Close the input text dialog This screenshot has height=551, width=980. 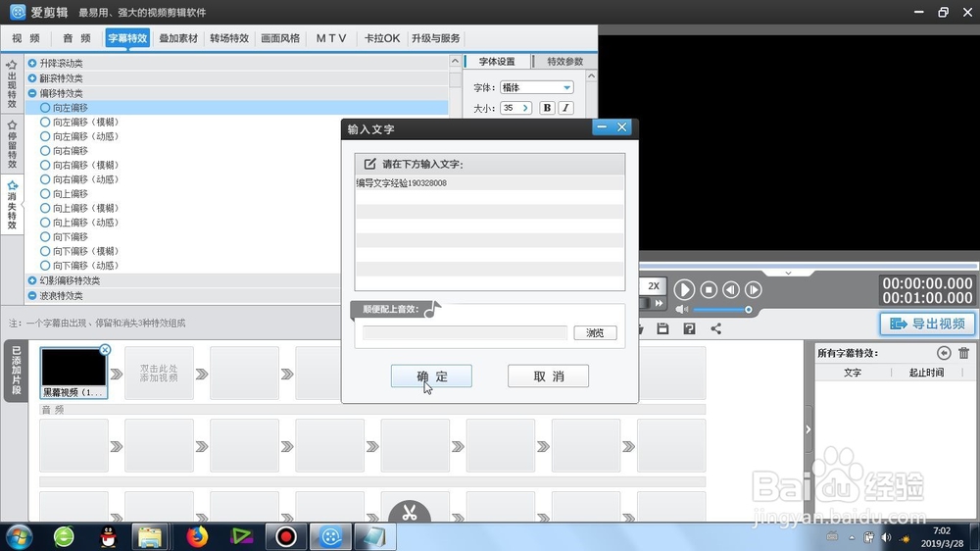[622, 126]
